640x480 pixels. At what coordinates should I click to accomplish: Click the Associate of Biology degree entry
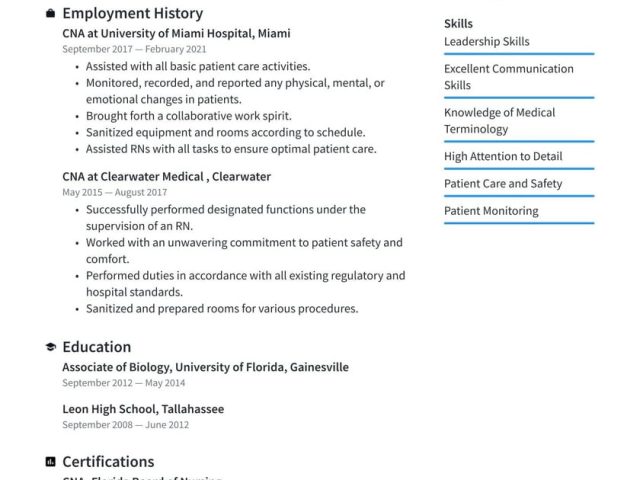pos(205,367)
